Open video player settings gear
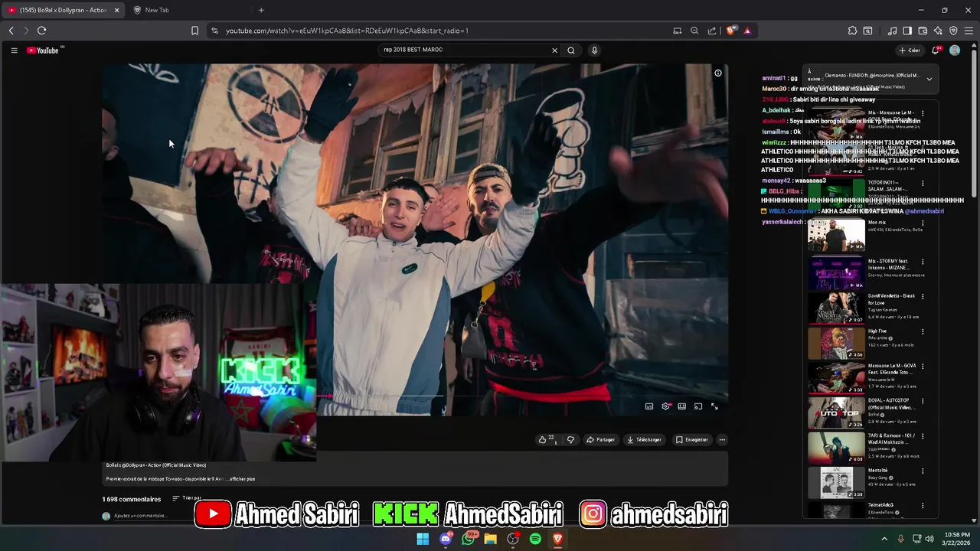The image size is (980, 551). (665, 406)
